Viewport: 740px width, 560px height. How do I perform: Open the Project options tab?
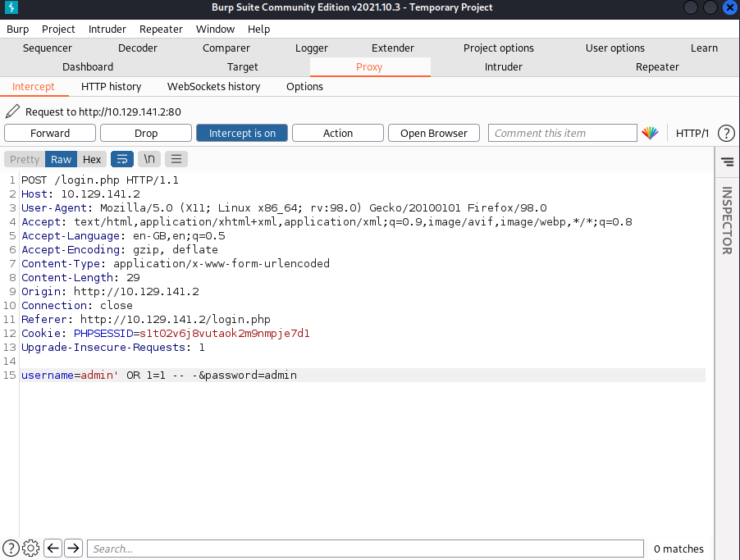[498, 48]
